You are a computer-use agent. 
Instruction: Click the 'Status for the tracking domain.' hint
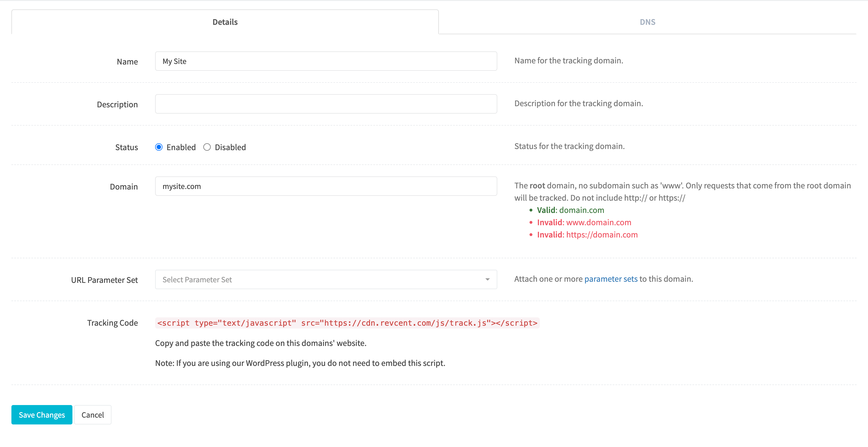[x=569, y=146]
